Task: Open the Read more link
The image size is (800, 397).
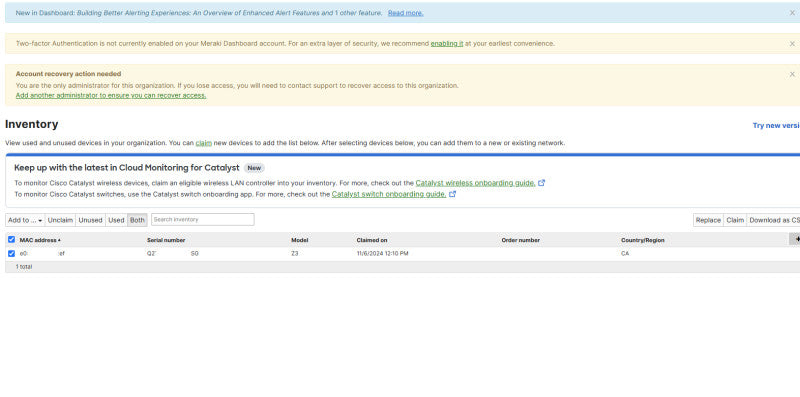Action: point(406,13)
